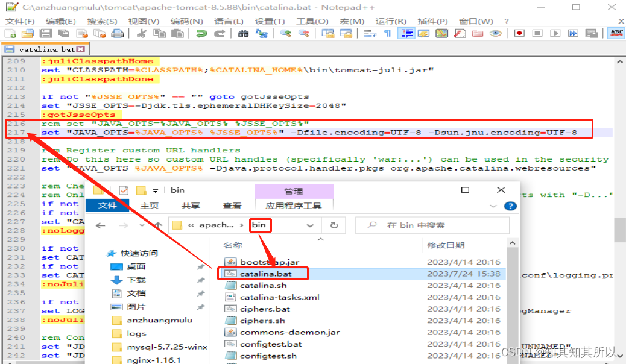The height and width of the screenshot is (364, 626).
Task: Open the 下载 folder in navigation pane
Action: 136,280
